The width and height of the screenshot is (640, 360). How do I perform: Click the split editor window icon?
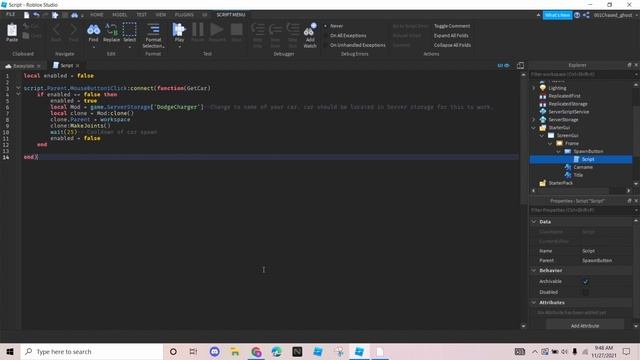pyautogui.click(x=520, y=65)
